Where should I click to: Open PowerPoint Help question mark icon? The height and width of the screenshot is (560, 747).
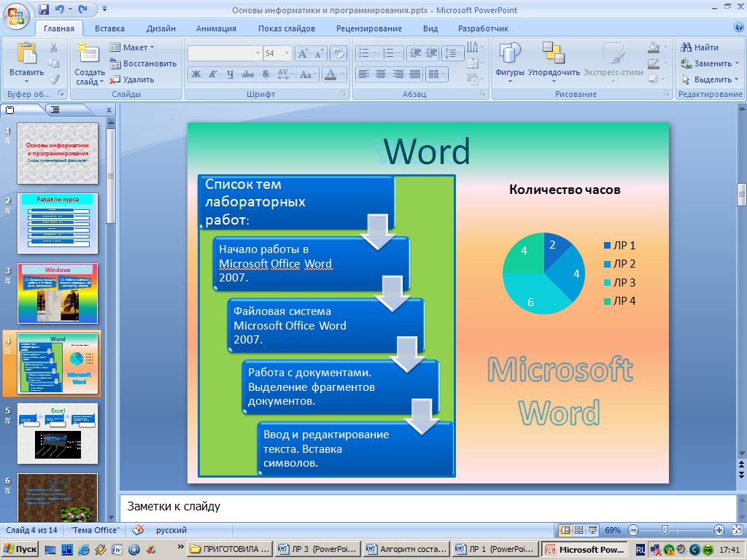pyautogui.click(x=739, y=28)
